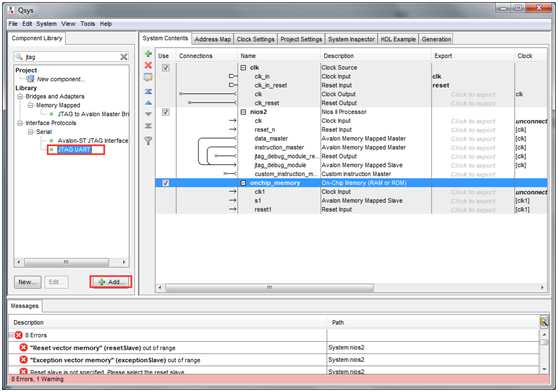Switch to the Address Map tab

coord(213,39)
